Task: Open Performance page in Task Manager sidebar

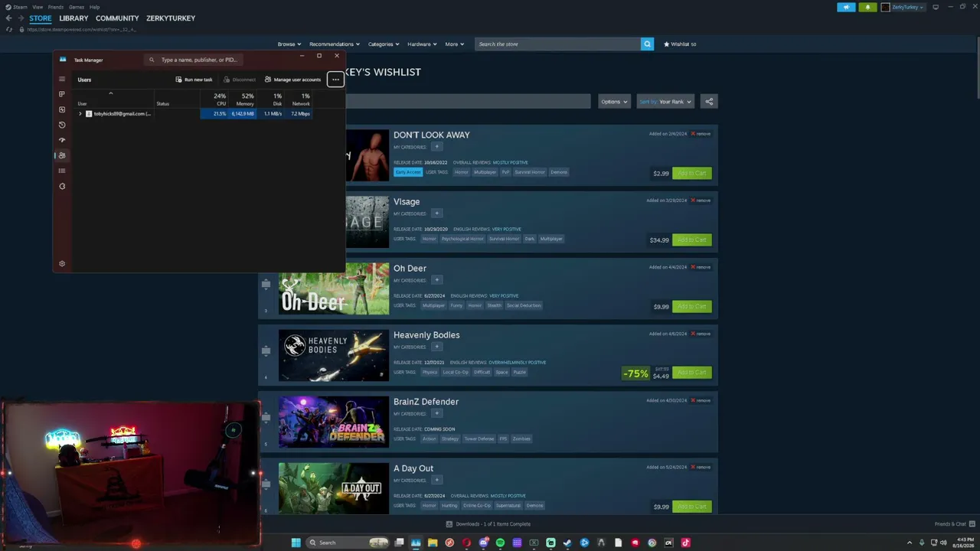Action: (62, 109)
